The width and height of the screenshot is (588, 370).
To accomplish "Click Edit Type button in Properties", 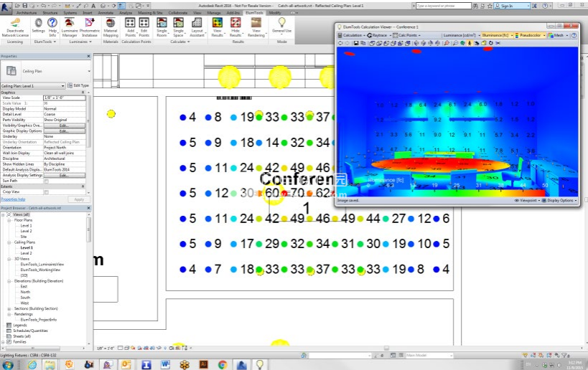I will click(79, 85).
